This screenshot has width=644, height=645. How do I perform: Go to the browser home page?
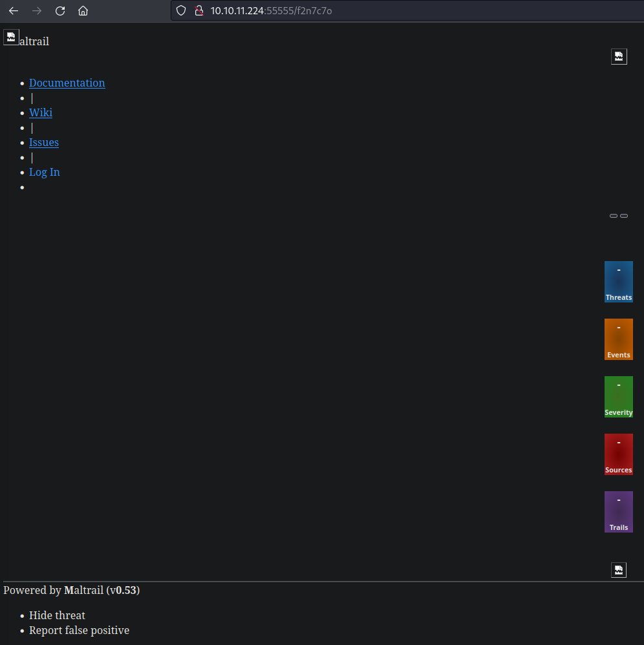(x=83, y=11)
